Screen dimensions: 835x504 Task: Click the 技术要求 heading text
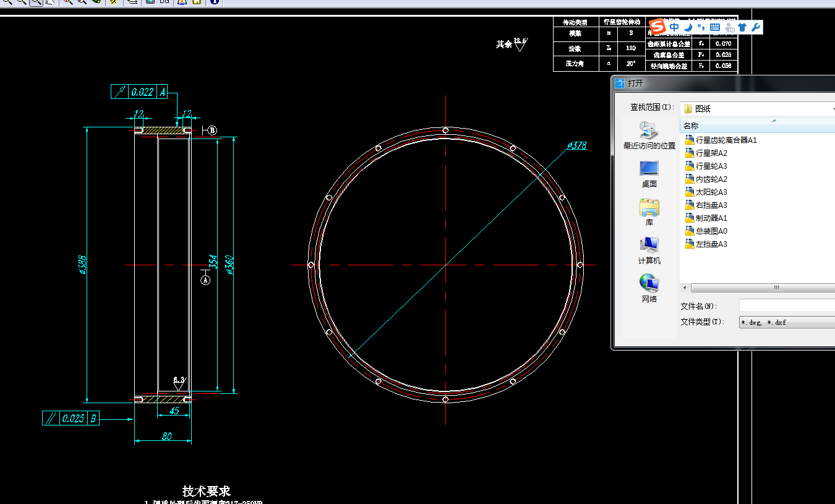(207, 491)
